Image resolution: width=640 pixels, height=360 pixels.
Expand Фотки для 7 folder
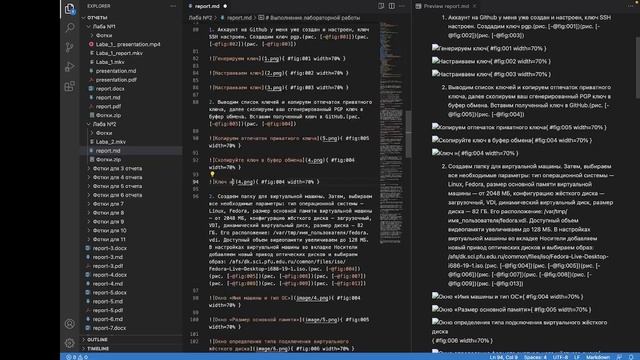[x=108, y=204]
